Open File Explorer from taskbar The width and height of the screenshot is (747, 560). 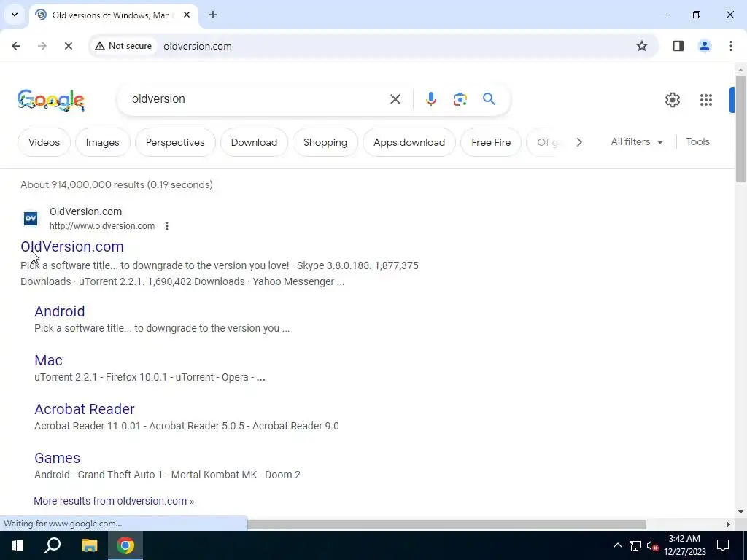pyautogui.click(x=89, y=545)
